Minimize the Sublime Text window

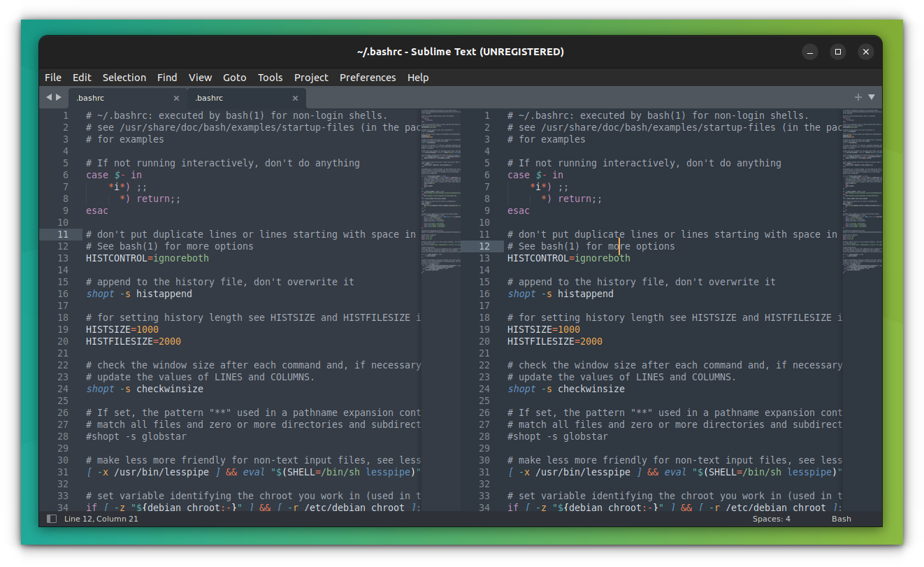point(809,52)
